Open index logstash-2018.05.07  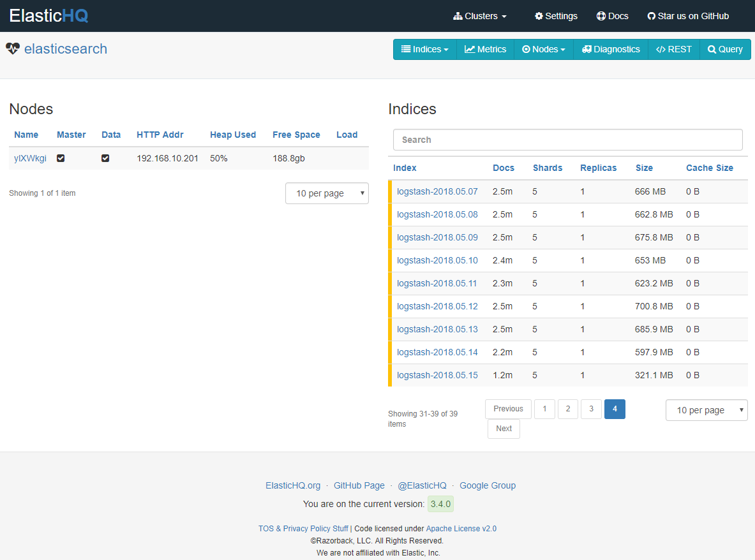[x=437, y=191]
